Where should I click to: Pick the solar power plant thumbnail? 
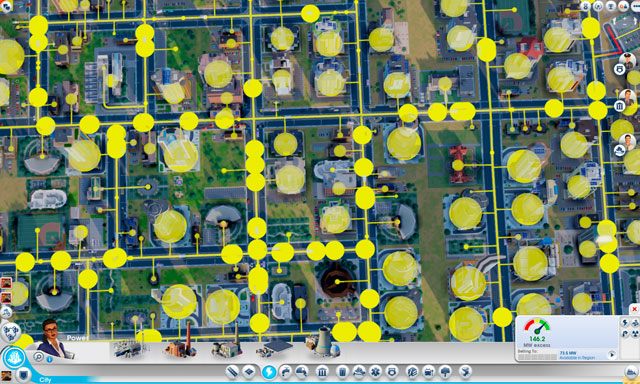pos(273,347)
